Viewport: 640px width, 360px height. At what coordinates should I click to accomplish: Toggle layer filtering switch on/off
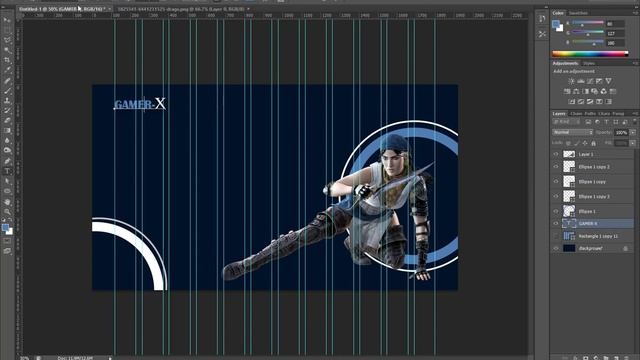(634, 122)
